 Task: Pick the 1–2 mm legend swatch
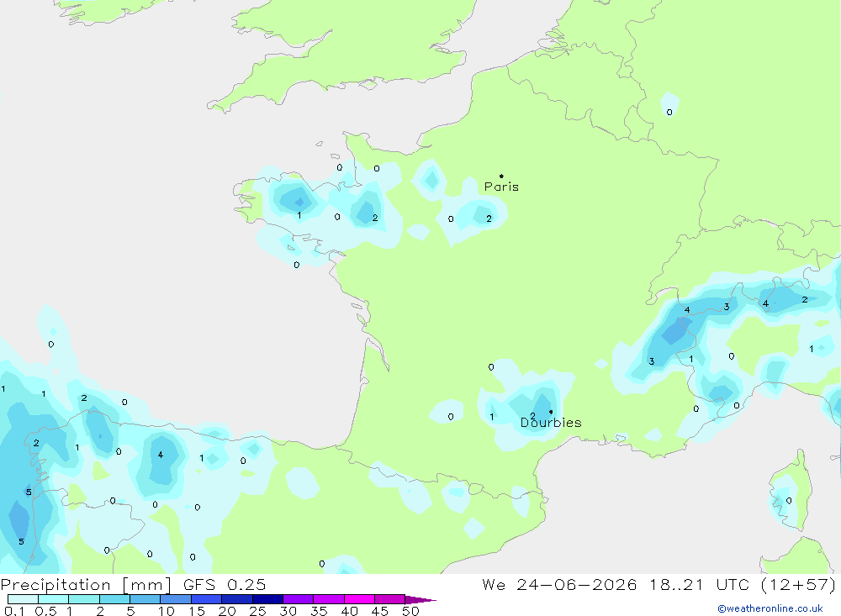click(x=84, y=599)
